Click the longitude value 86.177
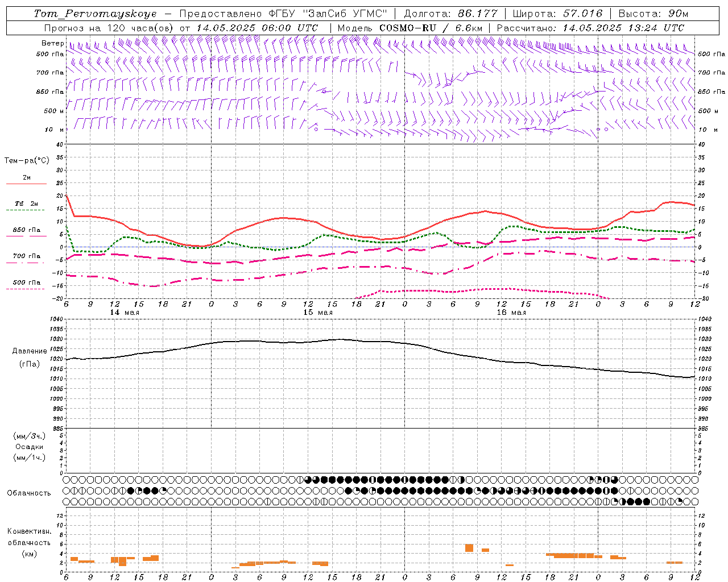 tap(478, 14)
